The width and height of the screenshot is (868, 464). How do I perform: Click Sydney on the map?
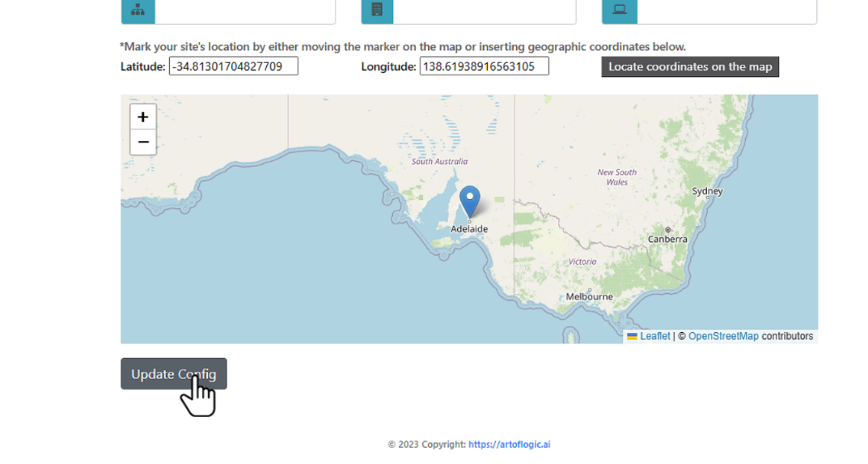tap(707, 192)
